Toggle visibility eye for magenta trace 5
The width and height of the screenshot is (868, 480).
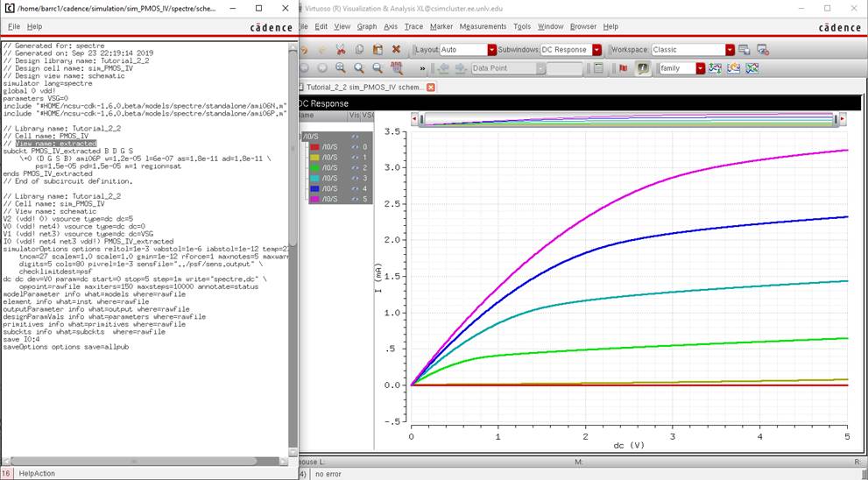[356, 199]
